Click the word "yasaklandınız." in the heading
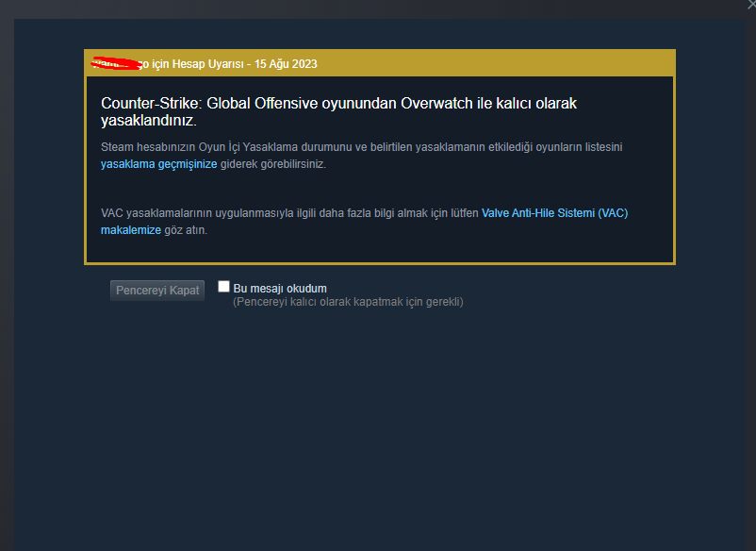This screenshot has width=756, height=551. 149,121
